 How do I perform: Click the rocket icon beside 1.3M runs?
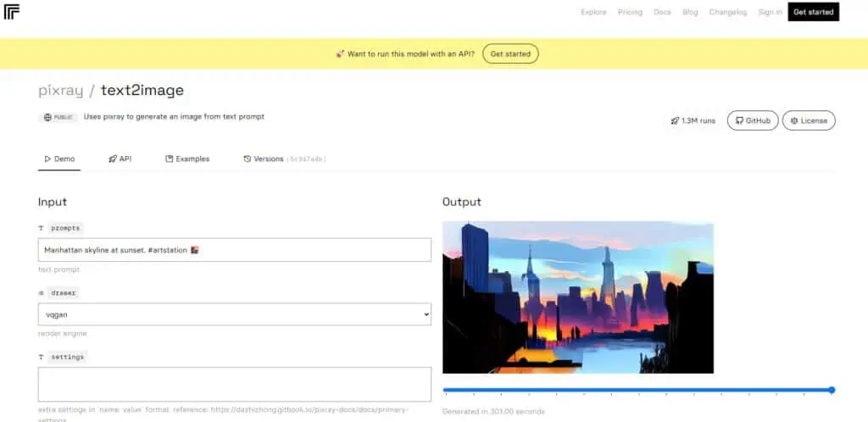675,120
